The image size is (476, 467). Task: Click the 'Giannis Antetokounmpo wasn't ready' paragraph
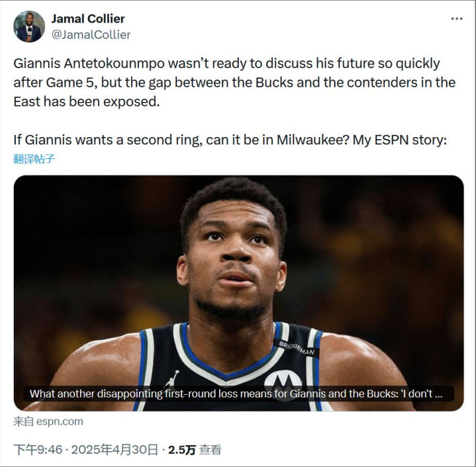[234, 82]
